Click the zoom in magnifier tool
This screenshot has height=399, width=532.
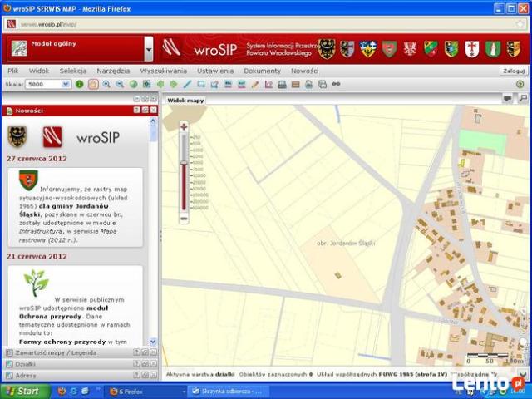coord(106,84)
